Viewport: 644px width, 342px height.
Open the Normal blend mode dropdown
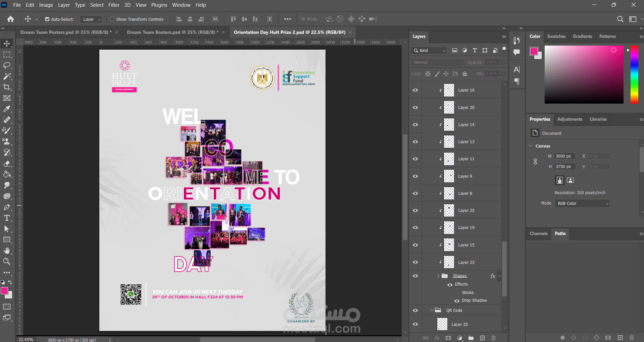tap(437, 62)
